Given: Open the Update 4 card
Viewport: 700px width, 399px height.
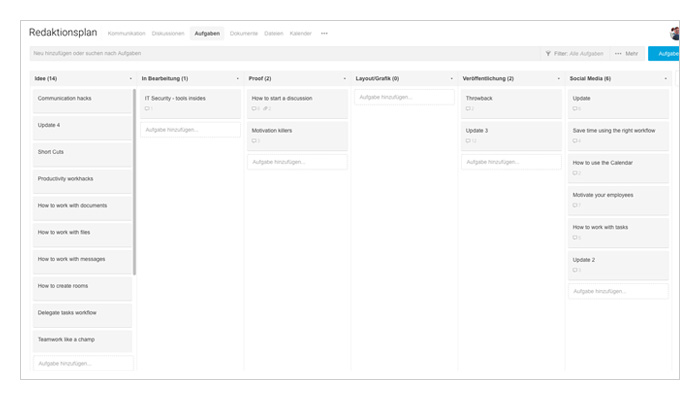Looking at the screenshot, I should pos(82,128).
